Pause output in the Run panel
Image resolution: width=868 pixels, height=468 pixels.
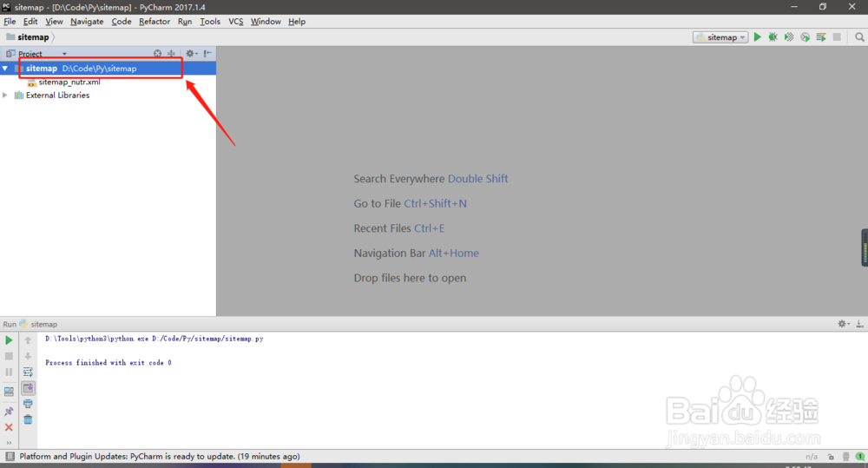9,372
